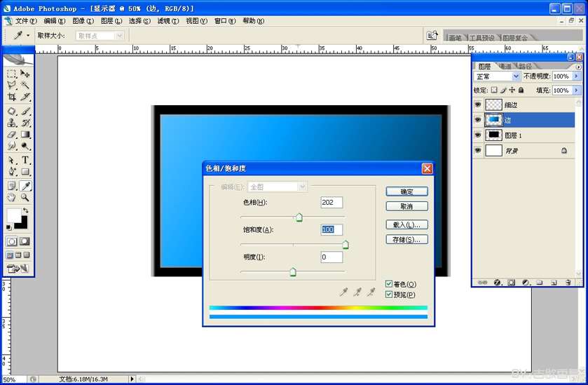The width and height of the screenshot is (588, 385).
Task: Jump to ImageReady icon
Action: (x=18, y=269)
